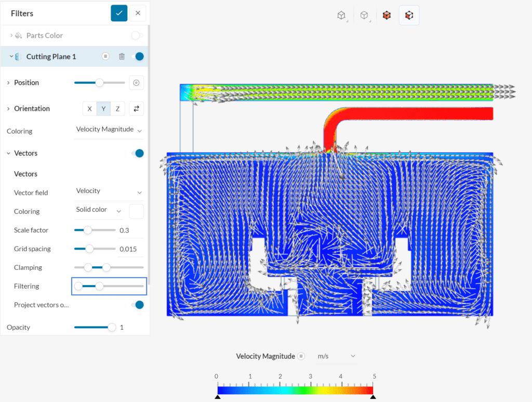Click the white solid color swatch
Viewport: 532px width, 402px height.
coord(136,211)
